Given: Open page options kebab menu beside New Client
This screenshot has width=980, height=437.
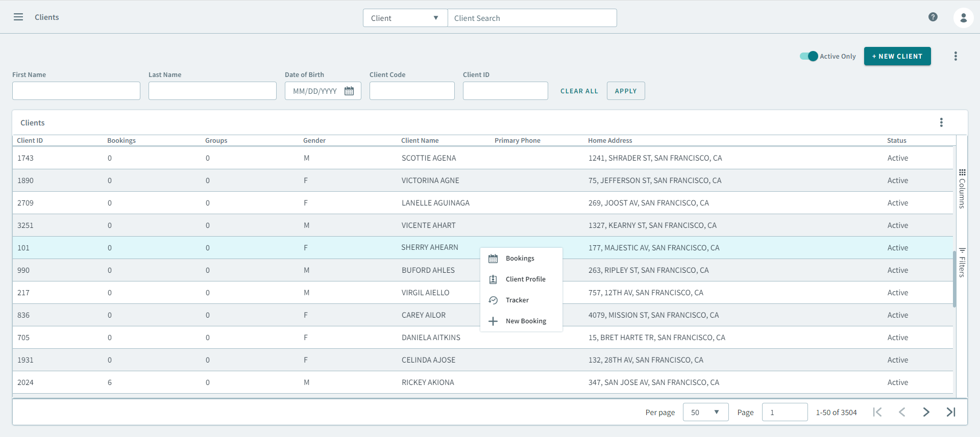Looking at the screenshot, I should click(955, 56).
